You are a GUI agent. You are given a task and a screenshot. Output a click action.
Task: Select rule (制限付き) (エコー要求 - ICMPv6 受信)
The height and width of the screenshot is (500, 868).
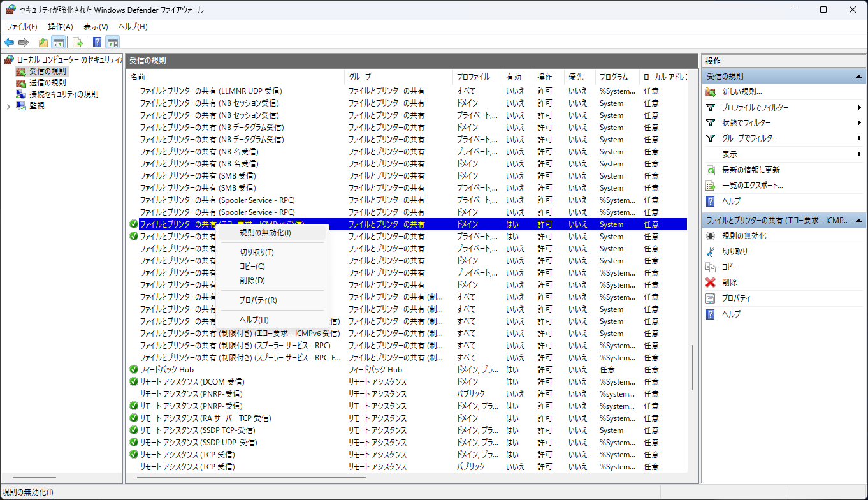coord(407,334)
